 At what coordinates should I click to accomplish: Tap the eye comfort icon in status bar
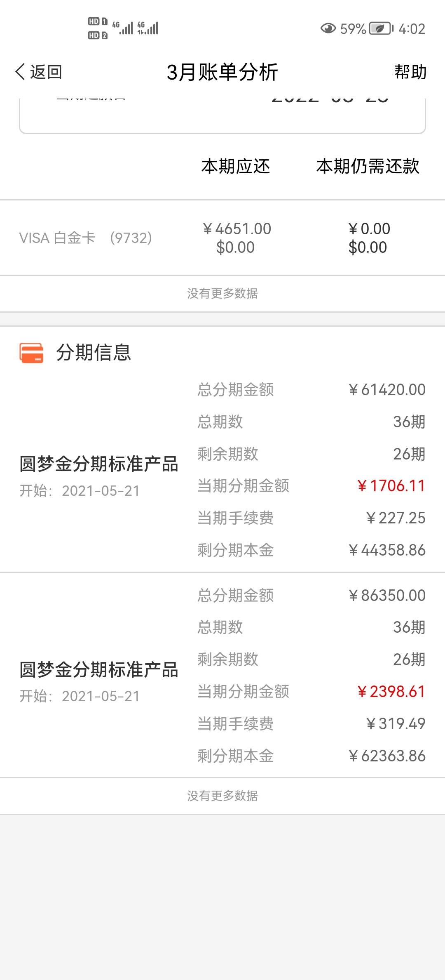328,28
